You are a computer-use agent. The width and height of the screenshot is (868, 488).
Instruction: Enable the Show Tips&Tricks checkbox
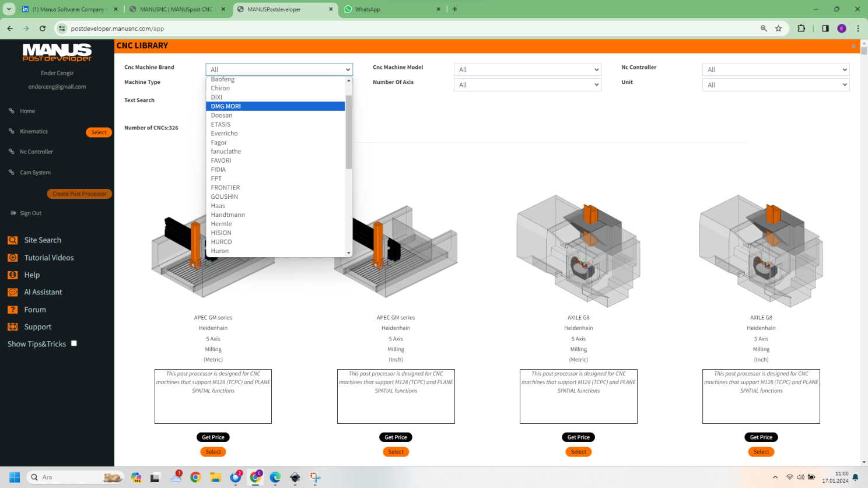tap(74, 343)
